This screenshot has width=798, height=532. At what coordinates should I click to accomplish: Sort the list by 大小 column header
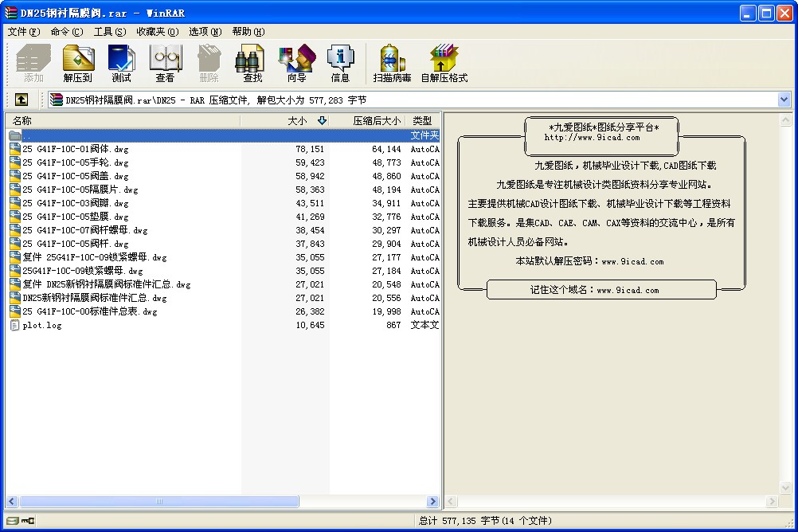coord(284,120)
